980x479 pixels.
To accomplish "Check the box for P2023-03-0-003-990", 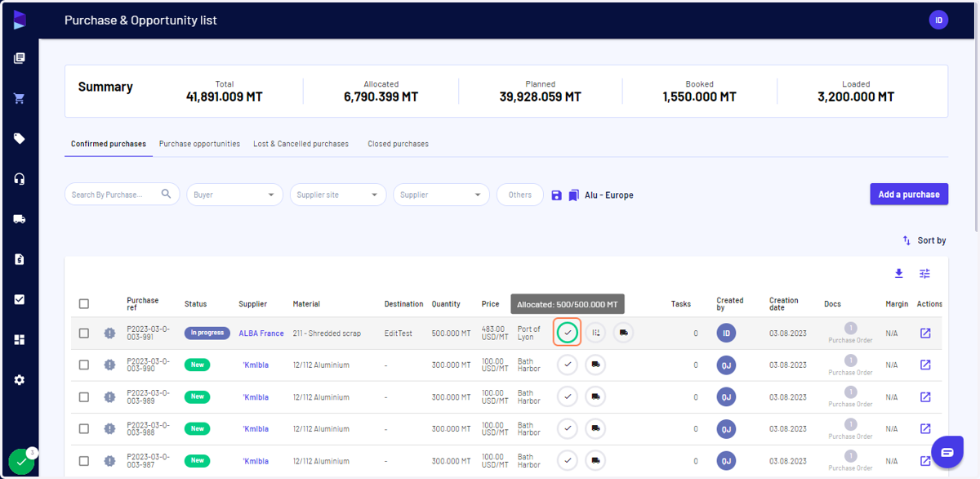I will click(84, 365).
